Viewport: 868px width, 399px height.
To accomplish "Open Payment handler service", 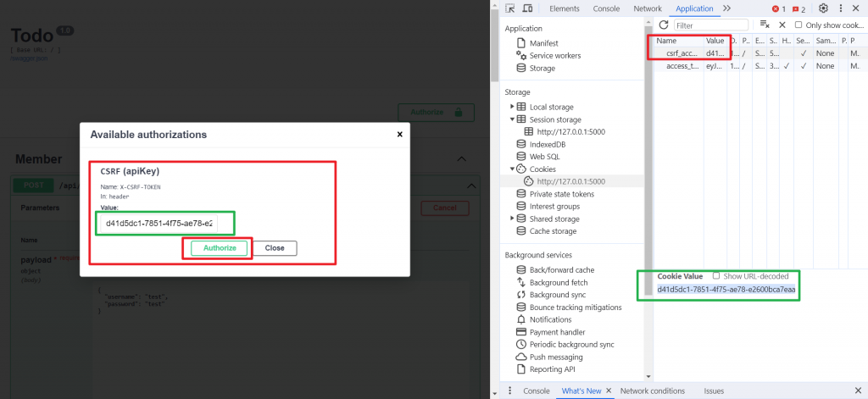I will coord(557,332).
